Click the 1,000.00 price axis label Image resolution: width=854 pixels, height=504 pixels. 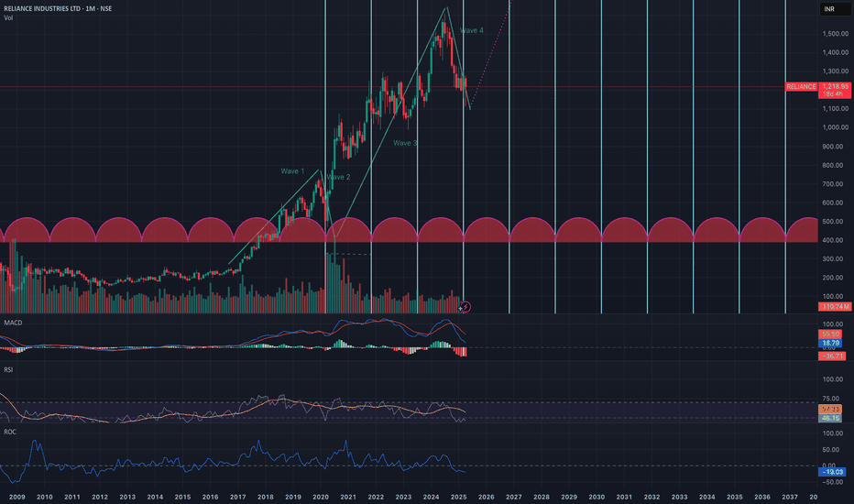click(x=836, y=127)
